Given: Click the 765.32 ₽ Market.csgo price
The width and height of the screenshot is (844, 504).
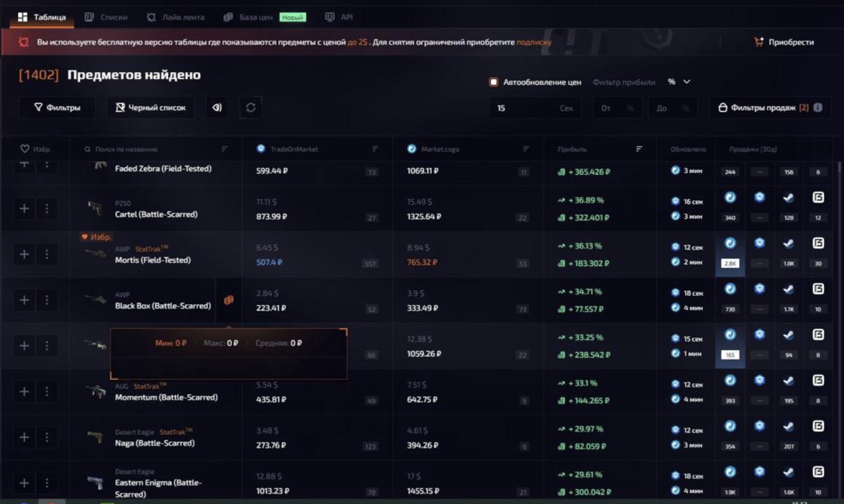Looking at the screenshot, I should coord(421,262).
